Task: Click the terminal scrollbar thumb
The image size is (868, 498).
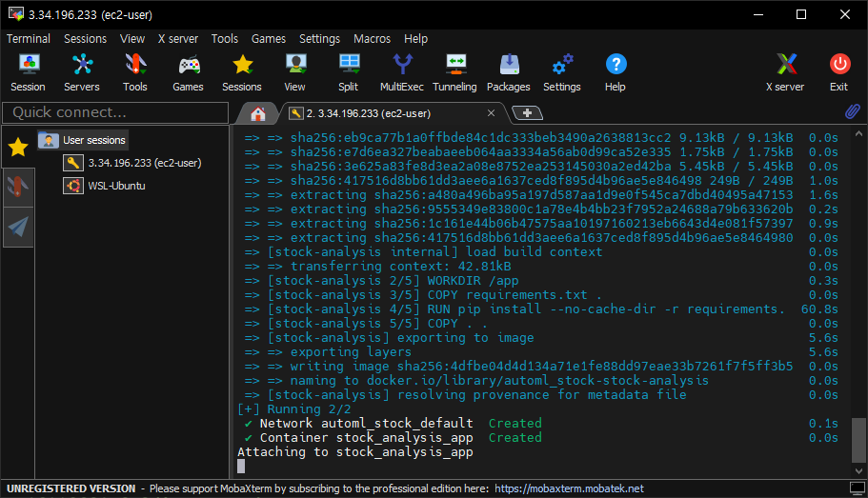Action: point(858,440)
